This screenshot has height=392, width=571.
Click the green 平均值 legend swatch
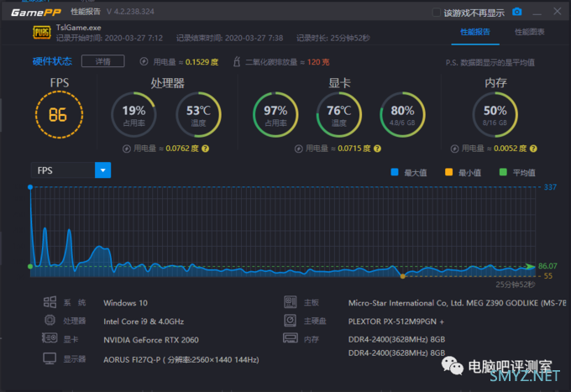pos(503,172)
